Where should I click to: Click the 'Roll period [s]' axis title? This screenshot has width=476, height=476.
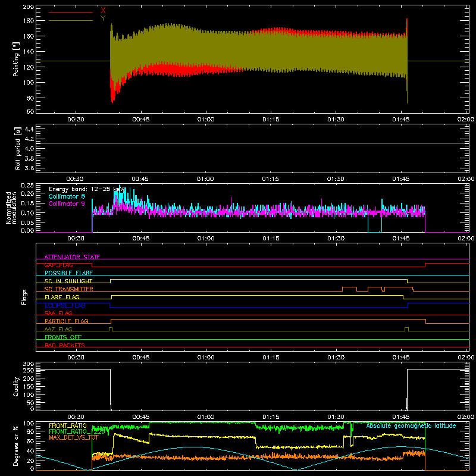point(18,148)
